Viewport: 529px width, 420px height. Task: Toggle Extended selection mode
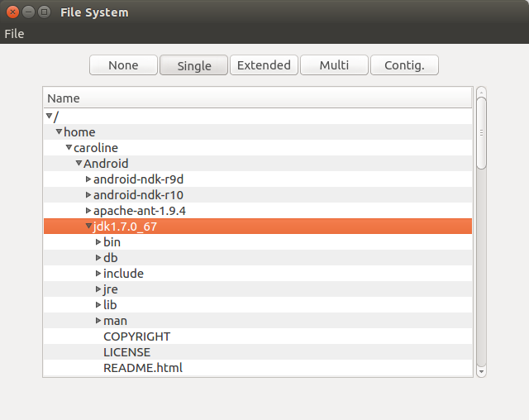264,65
